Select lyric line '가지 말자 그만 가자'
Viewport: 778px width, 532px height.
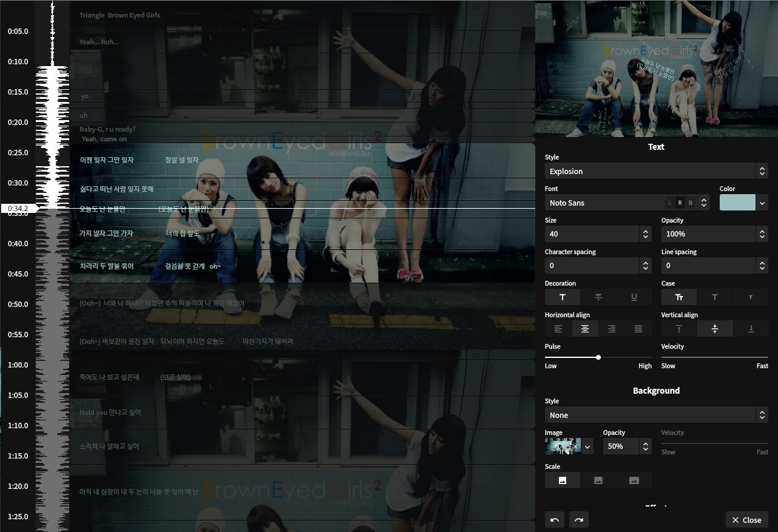[106, 234]
